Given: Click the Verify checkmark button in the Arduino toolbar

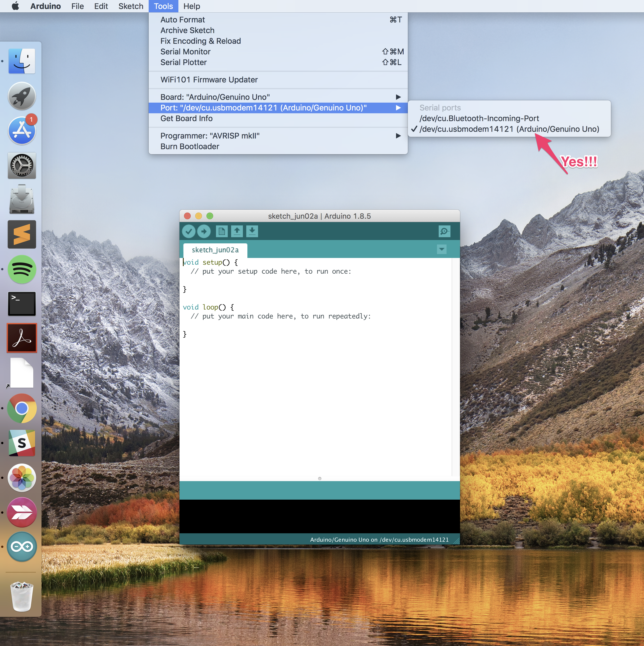Looking at the screenshot, I should click(188, 231).
